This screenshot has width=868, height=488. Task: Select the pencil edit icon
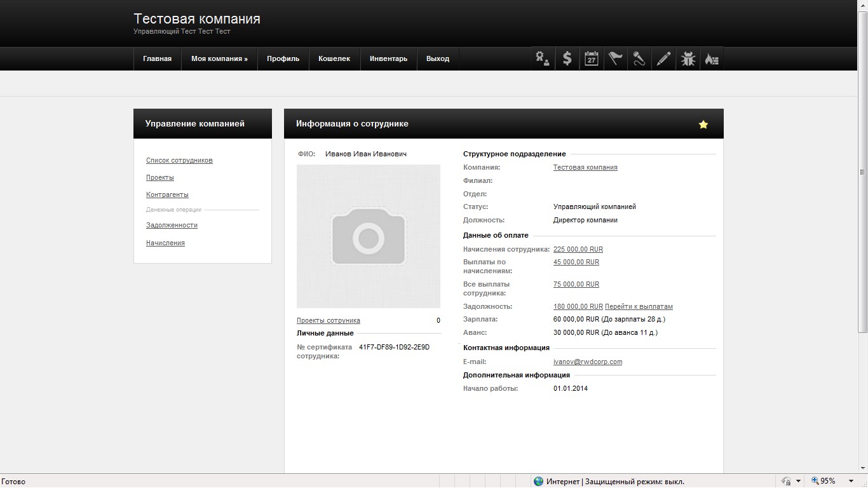pos(663,58)
